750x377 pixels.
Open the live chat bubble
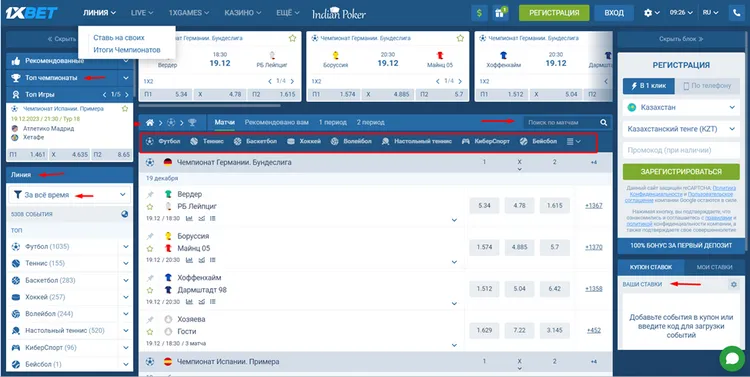[732, 359]
